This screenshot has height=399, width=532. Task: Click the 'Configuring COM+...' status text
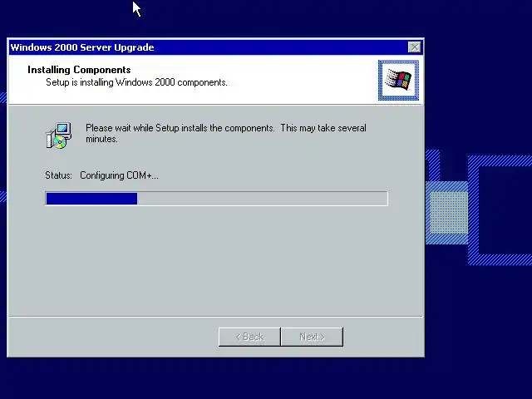click(119, 175)
